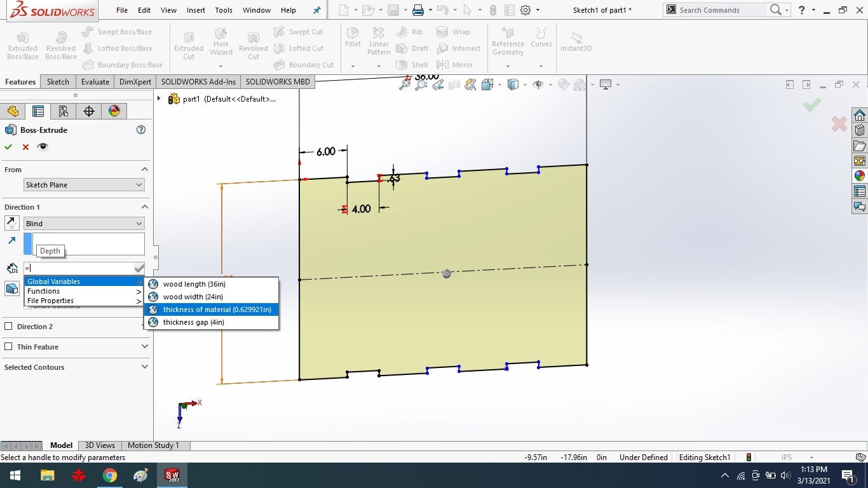Open the DisplayManager panel icon
The width and height of the screenshot is (868, 488).
[114, 111]
